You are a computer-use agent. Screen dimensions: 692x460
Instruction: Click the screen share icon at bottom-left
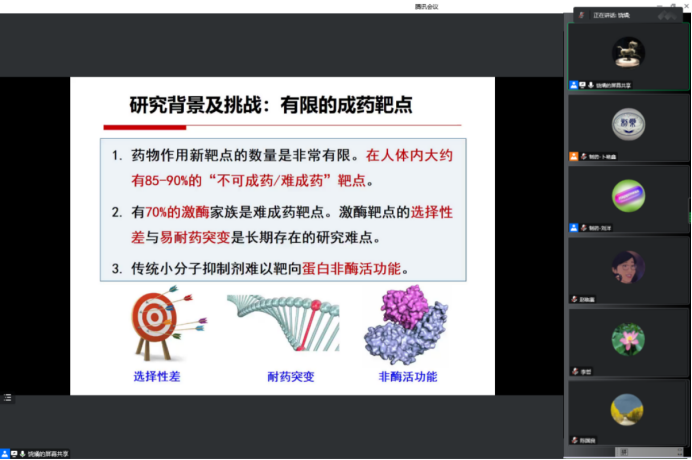point(15,453)
